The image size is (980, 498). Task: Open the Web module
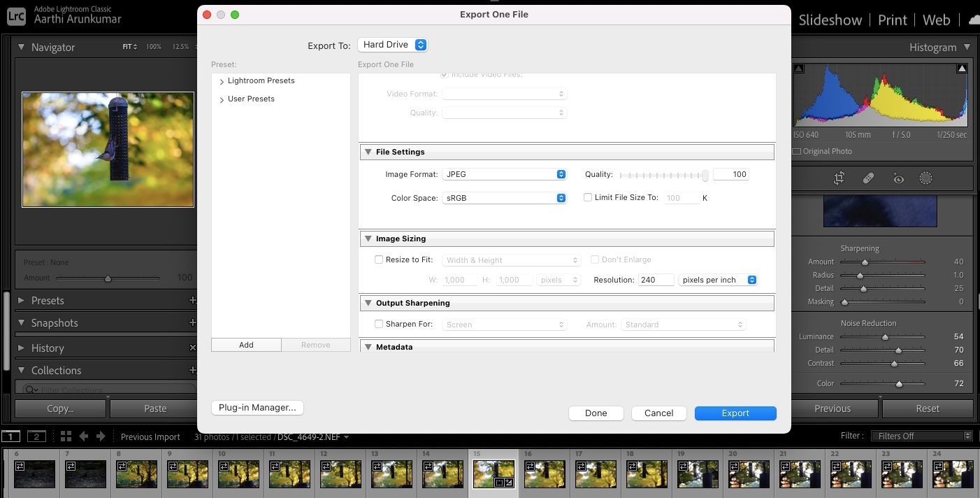point(936,20)
